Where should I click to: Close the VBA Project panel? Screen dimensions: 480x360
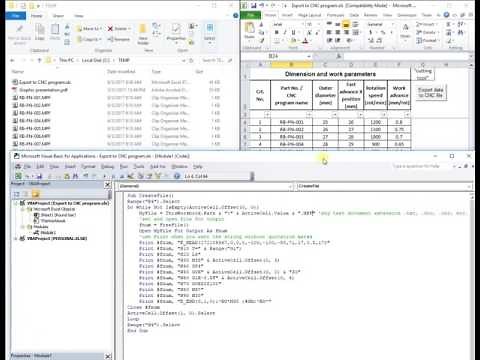coord(108,184)
